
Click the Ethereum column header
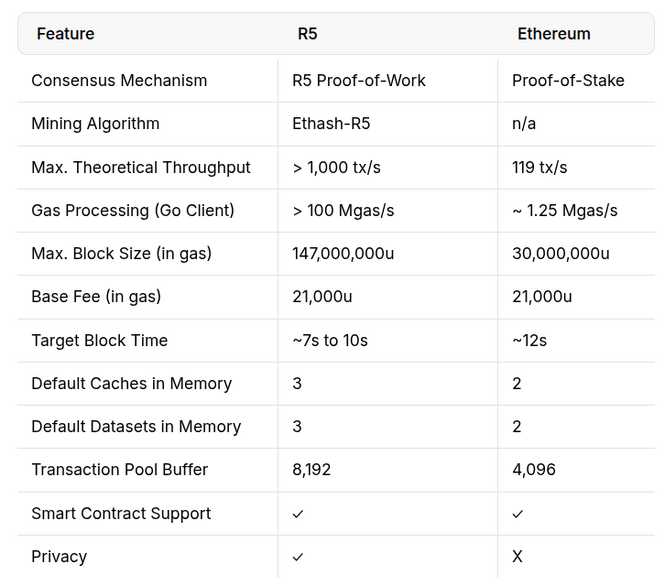[x=554, y=33]
